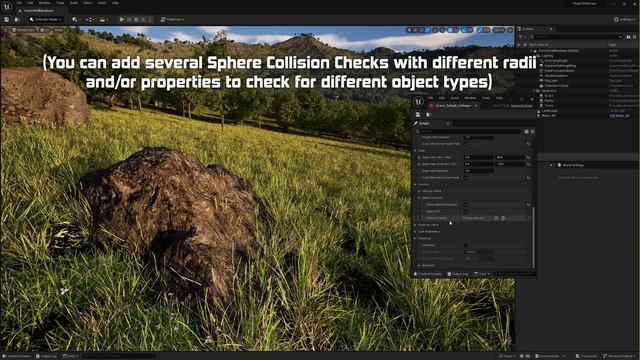Collapse the Scale category in Details
This screenshot has height=360, width=640.
point(416,151)
